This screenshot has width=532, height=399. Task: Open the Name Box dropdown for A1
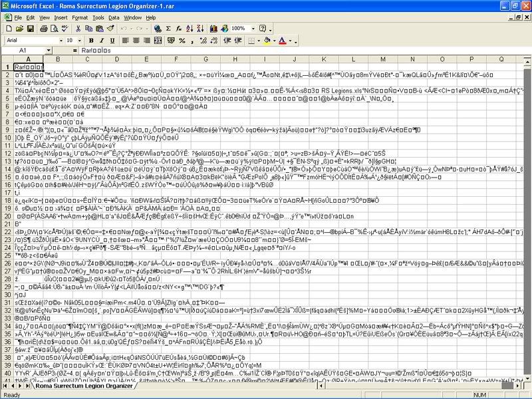click(48, 51)
